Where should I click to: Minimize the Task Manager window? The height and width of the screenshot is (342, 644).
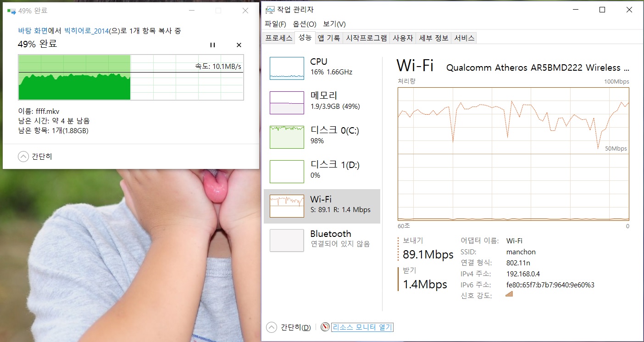pyautogui.click(x=576, y=10)
